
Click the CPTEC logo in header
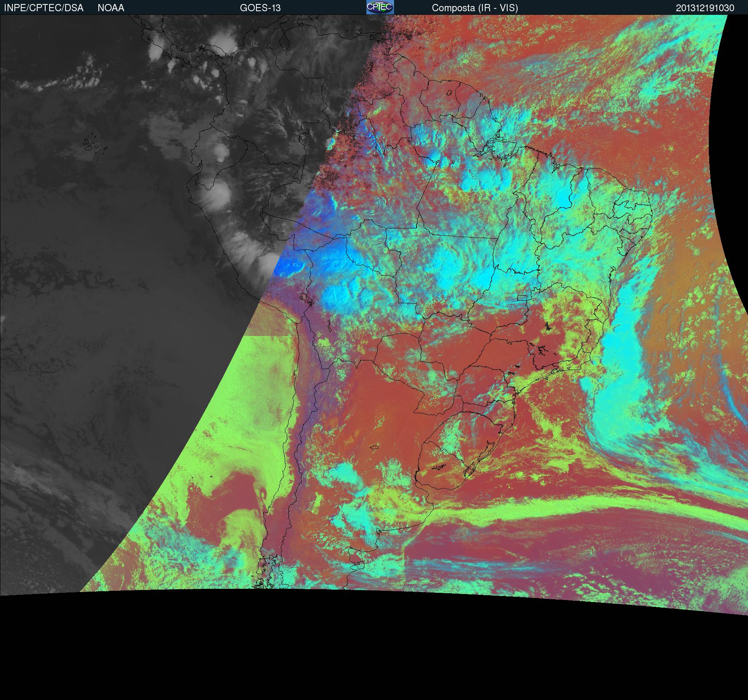click(380, 7)
